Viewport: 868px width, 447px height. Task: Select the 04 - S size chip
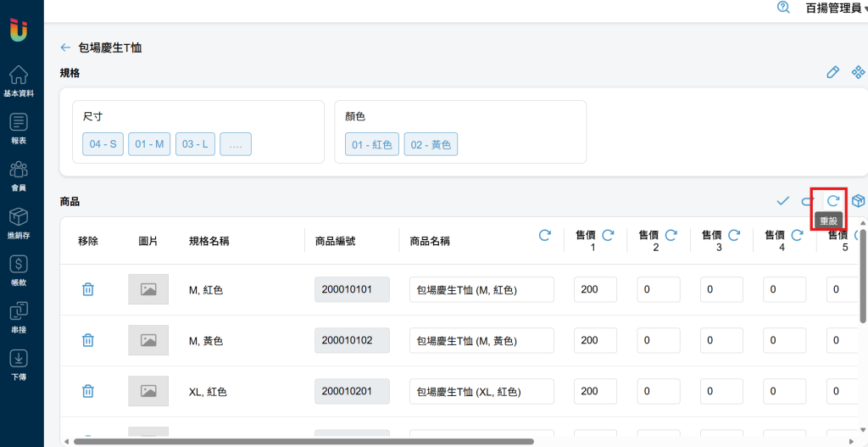tap(103, 144)
